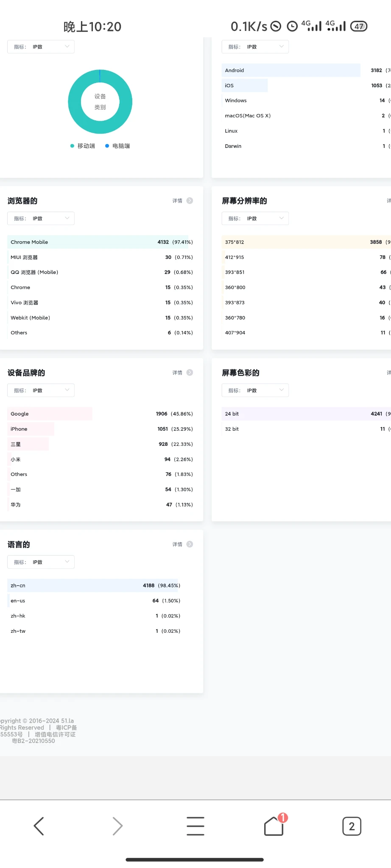Expand the metric dropdown in language section

pos(41,562)
